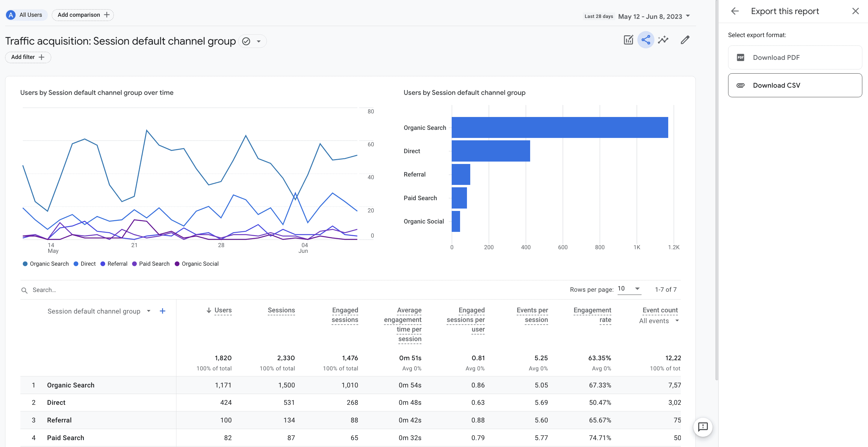The height and width of the screenshot is (447, 868).
Task: Open the customize chart icon near the share icon
Action: pyautogui.click(x=628, y=40)
